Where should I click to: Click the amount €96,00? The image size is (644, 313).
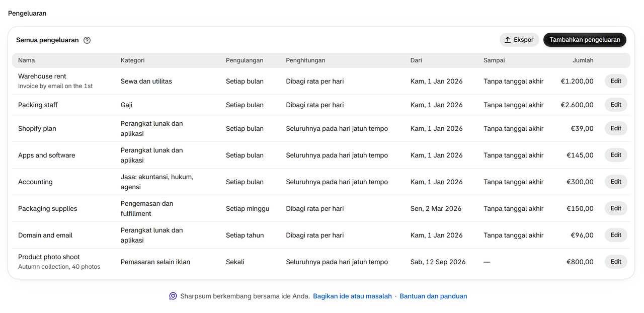tap(582, 236)
